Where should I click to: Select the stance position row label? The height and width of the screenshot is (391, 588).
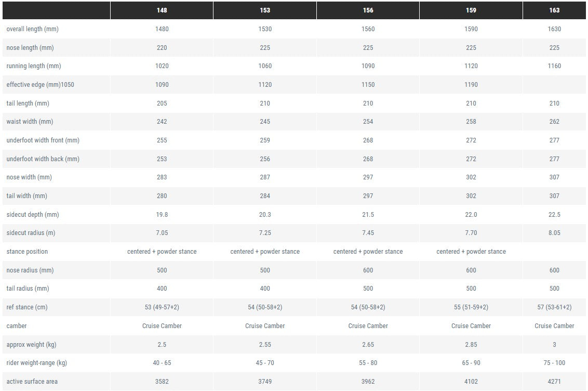[x=27, y=252]
